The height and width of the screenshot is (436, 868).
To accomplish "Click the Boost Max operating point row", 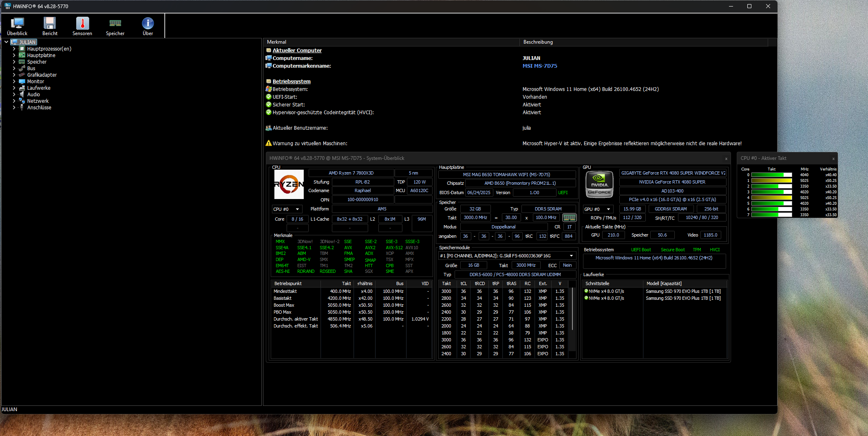I will pos(351,305).
